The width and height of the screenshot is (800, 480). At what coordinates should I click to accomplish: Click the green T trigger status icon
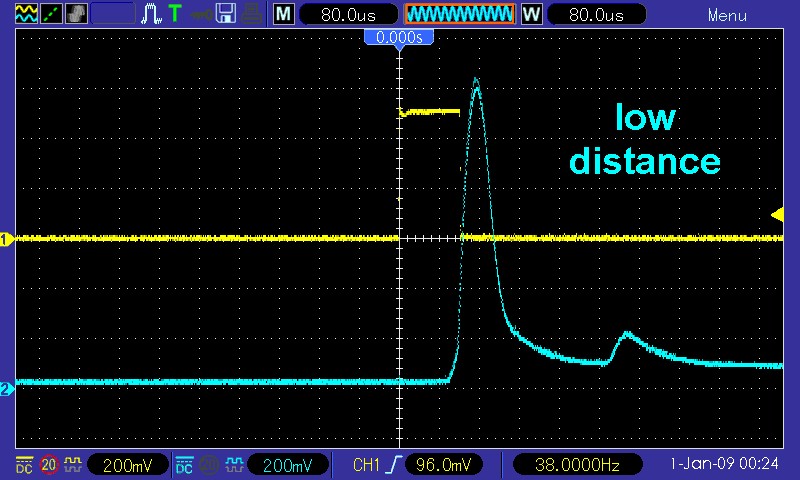tap(175, 14)
